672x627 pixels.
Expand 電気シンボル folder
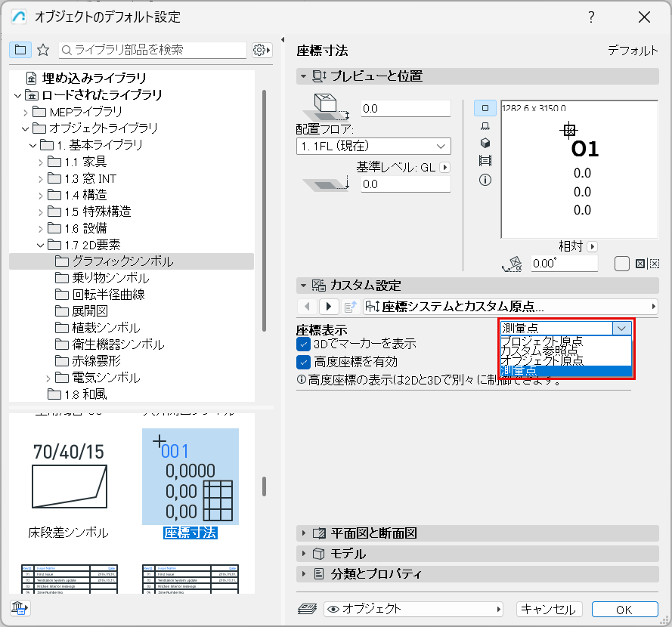pos(48,378)
